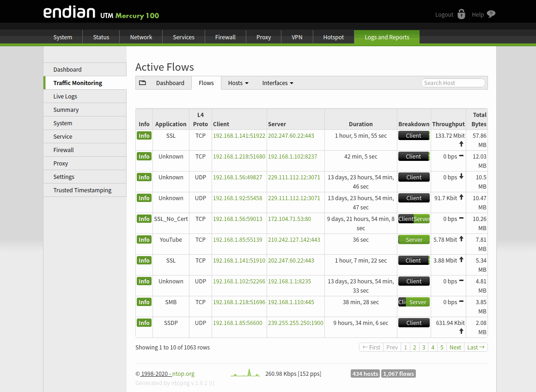Open the Proxy top menu

point(263,37)
